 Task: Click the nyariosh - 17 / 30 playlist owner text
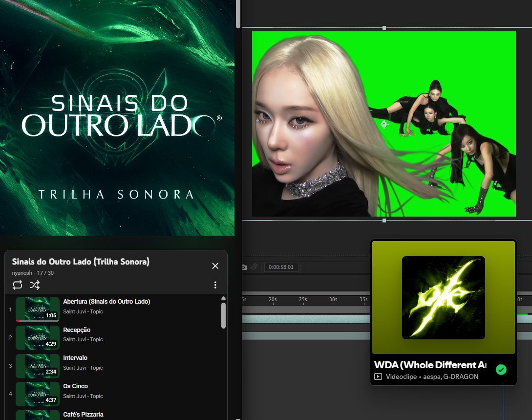click(x=33, y=273)
